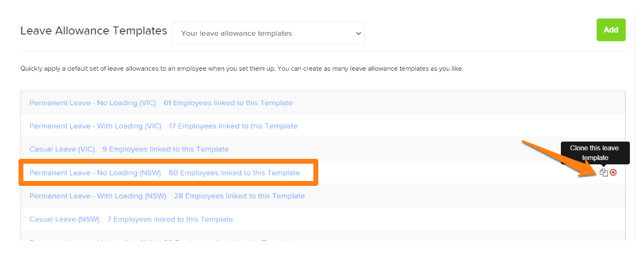Open the Casual Leave (NSW) template
The height and width of the screenshot is (253, 644).
(x=65, y=219)
